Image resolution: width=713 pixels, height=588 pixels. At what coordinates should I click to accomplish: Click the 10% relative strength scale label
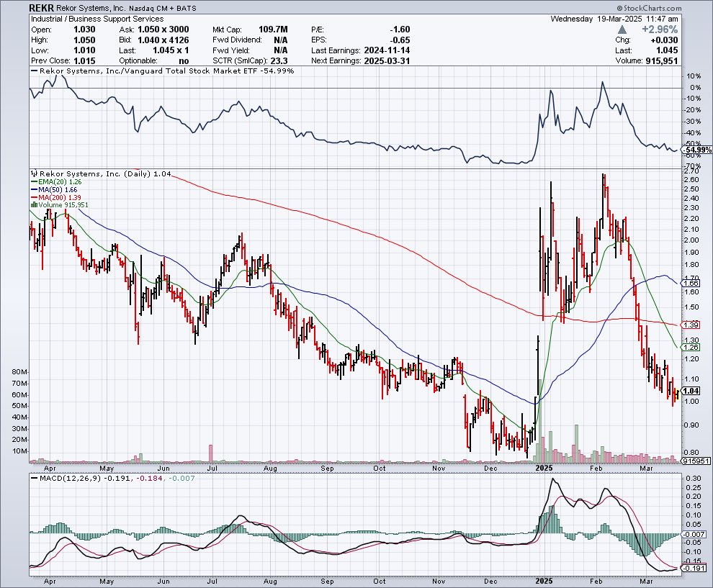pyautogui.click(x=694, y=76)
